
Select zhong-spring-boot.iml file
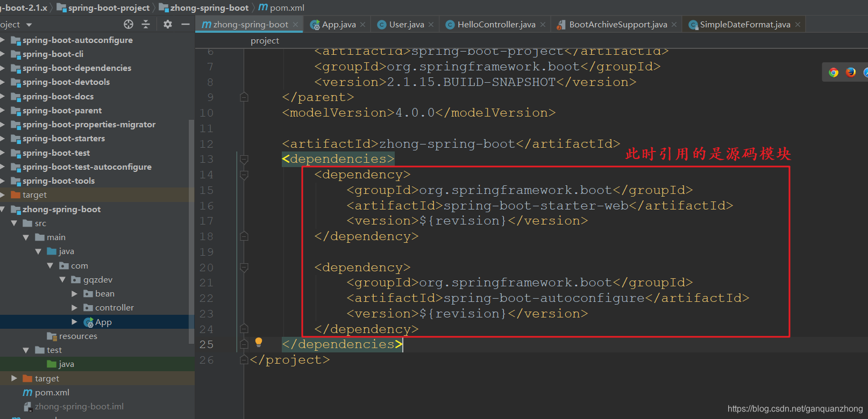coord(79,407)
